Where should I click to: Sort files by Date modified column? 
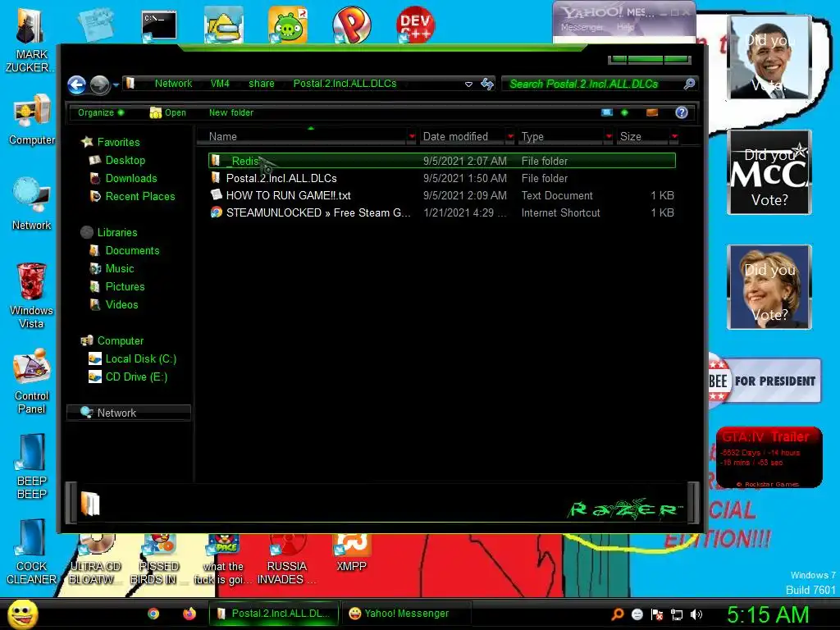[x=463, y=137]
